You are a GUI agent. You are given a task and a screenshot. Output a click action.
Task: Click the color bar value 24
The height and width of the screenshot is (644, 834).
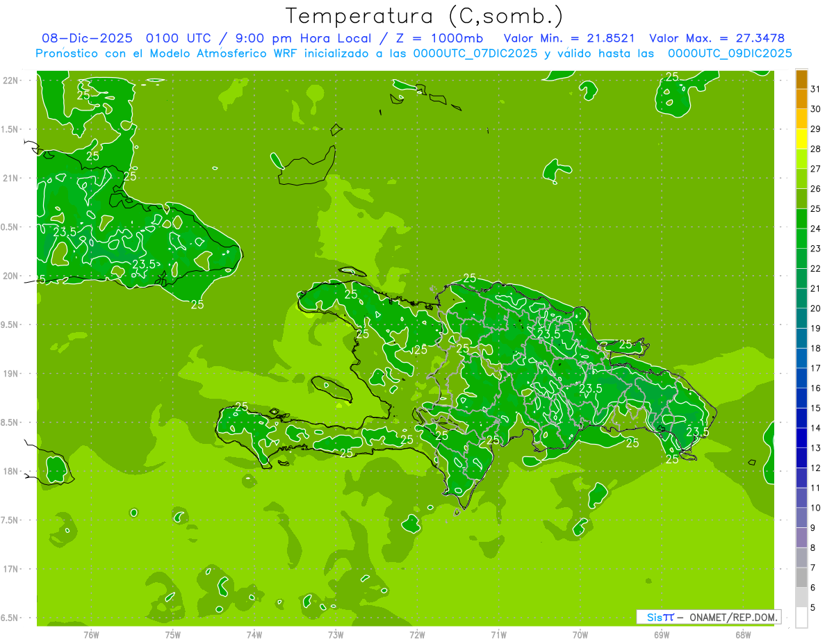(x=816, y=229)
